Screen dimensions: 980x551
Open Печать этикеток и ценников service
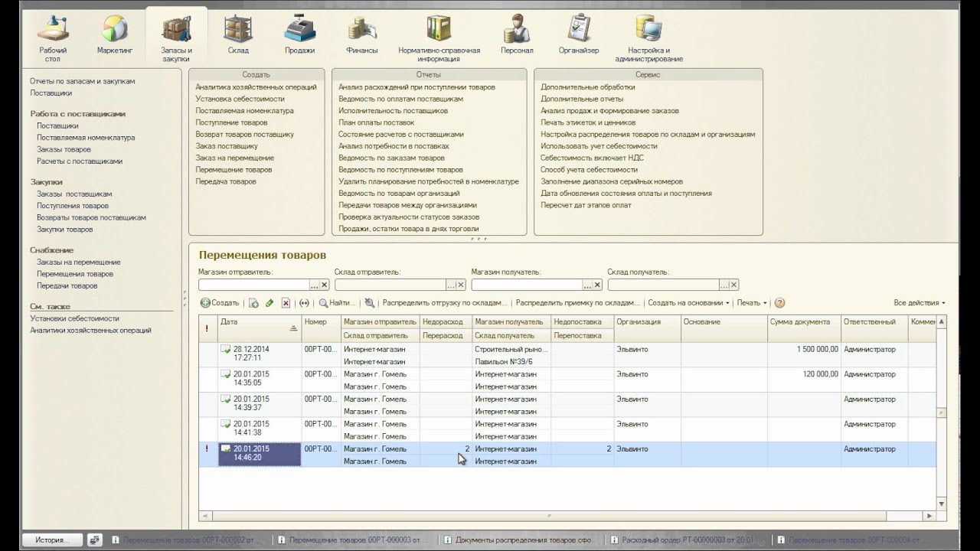pos(588,122)
